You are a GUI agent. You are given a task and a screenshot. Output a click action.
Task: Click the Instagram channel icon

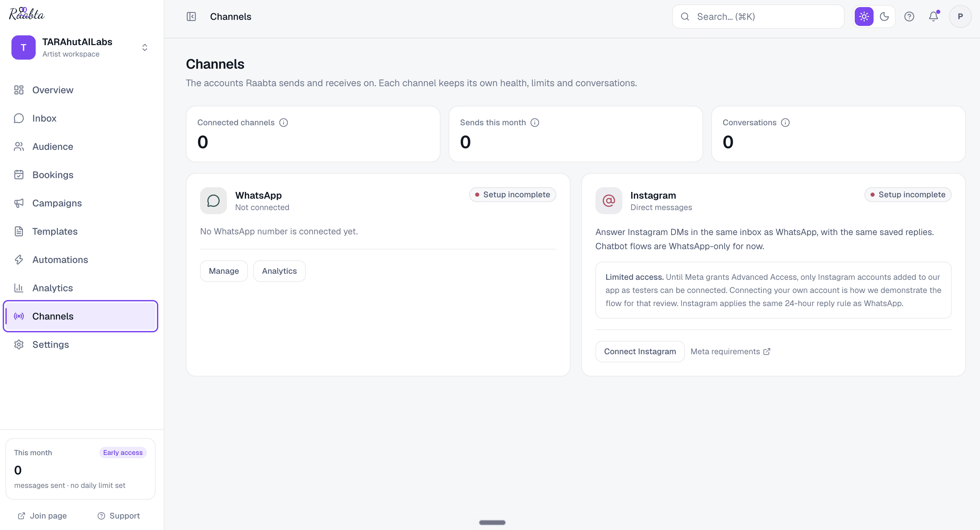(x=609, y=200)
